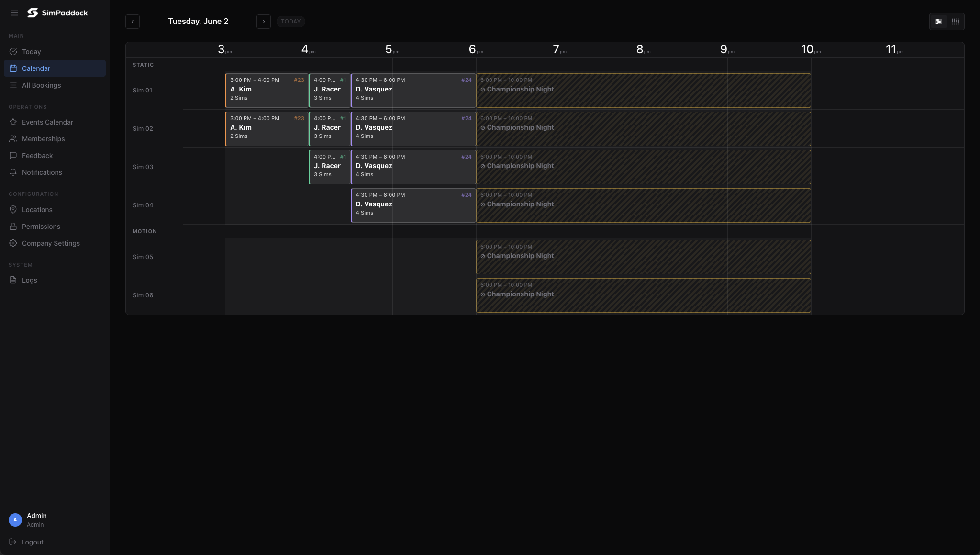The width and height of the screenshot is (980, 555).
Task: Click the 7 pm time header
Action: click(x=559, y=49)
